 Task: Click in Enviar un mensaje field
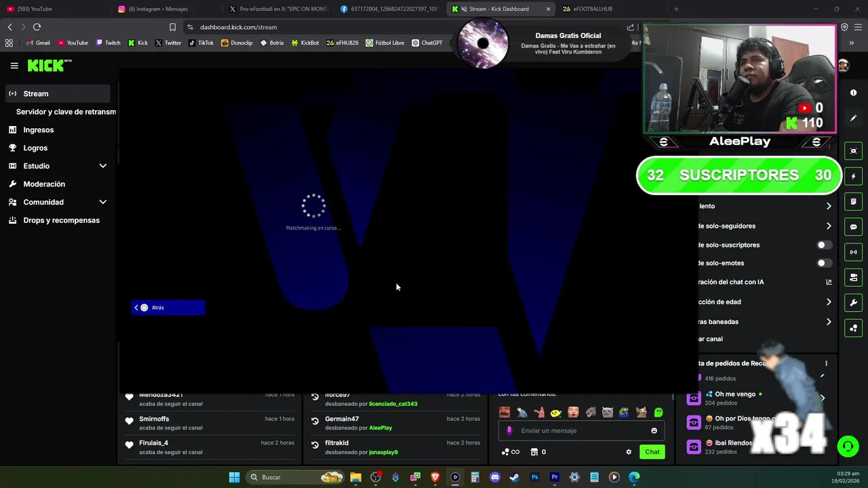tap(580, 430)
